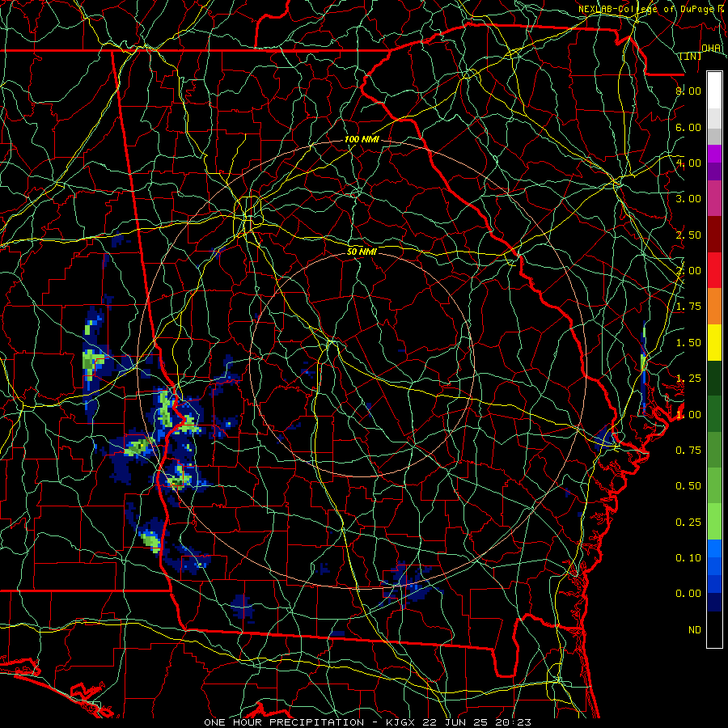Click the '4.00' legend value

[x=688, y=163]
